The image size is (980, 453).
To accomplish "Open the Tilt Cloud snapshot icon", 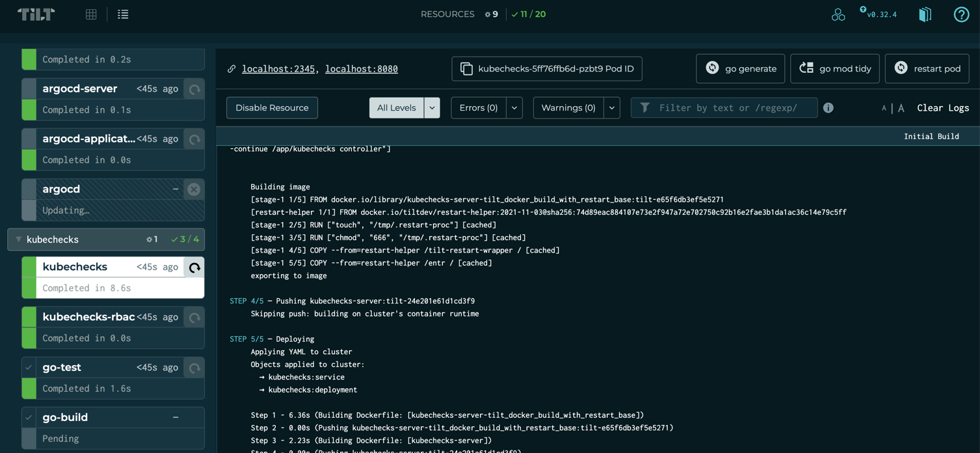I will tap(838, 14).
